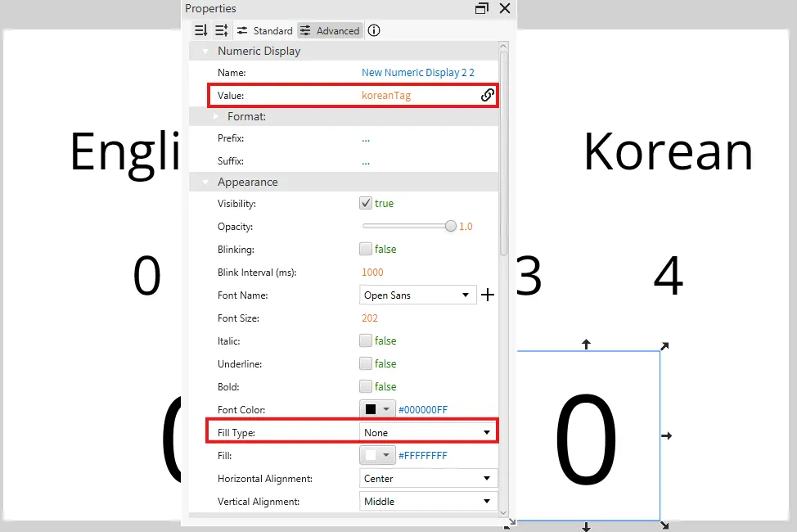This screenshot has width=797, height=532.
Task: Open the Fill Type dropdown
Action: click(x=429, y=432)
